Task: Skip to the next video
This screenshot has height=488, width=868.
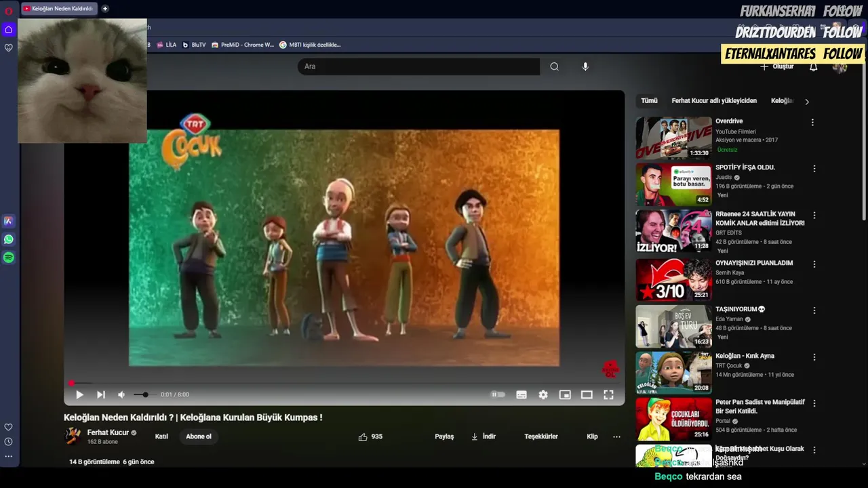Action: pos(101,394)
